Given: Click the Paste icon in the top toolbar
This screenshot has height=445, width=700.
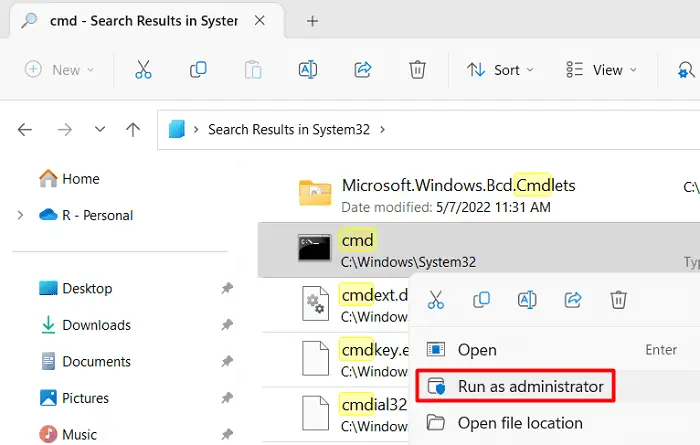Looking at the screenshot, I should [253, 70].
